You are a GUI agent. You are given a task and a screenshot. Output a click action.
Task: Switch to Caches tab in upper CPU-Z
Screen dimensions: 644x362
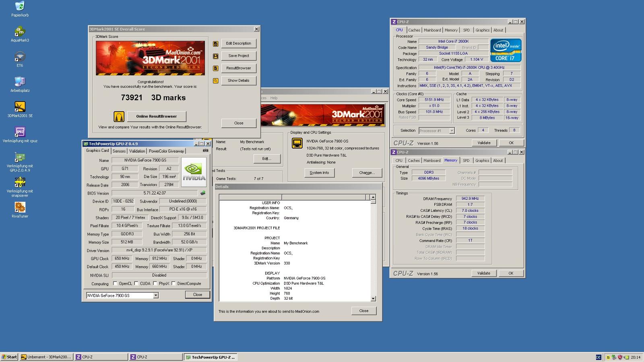coord(414,30)
